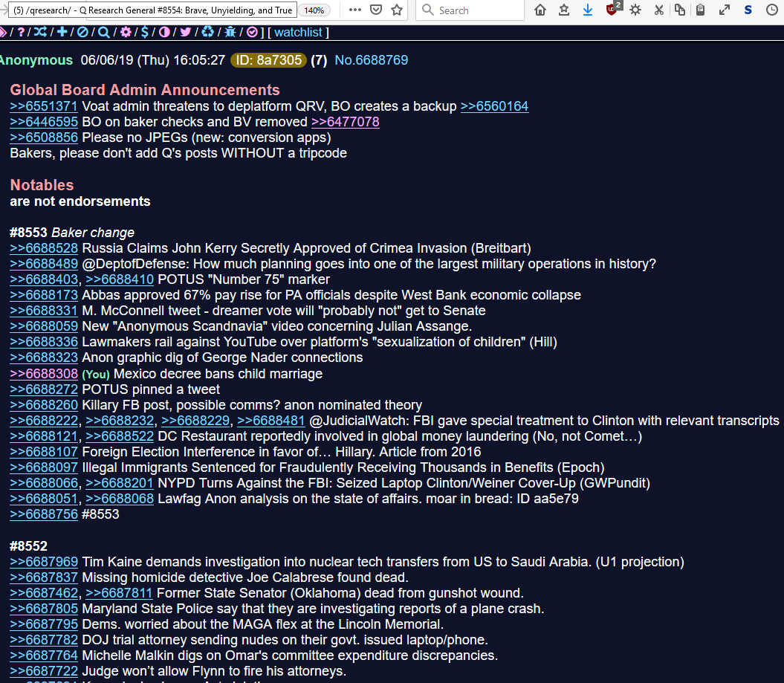This screenshot has width=784, height=683.
Task: Click the ID: 8a7305 badge
Action: click(268, 60)
